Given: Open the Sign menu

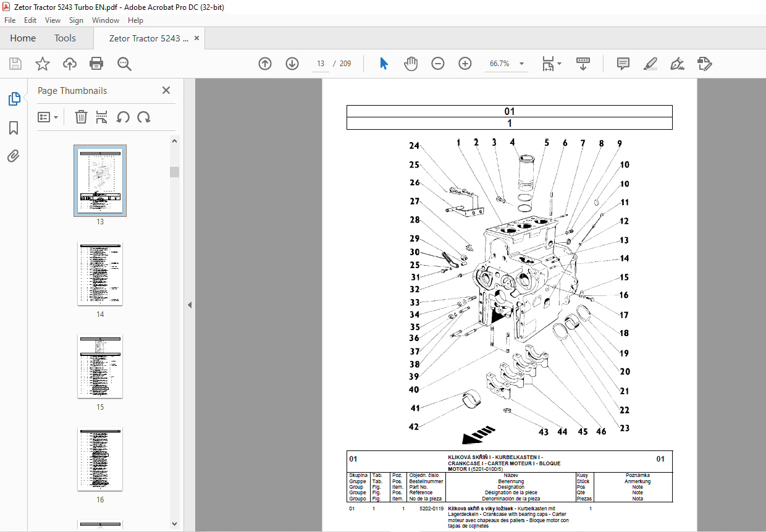Looking at the screenshot, I should click(76, 20).
